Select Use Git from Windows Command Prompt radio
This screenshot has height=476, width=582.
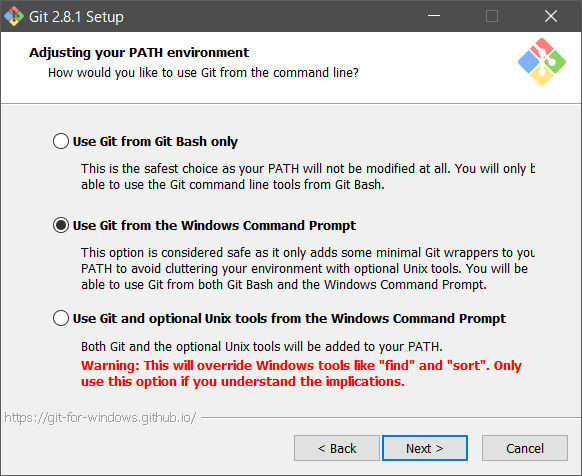pos(61,225)
